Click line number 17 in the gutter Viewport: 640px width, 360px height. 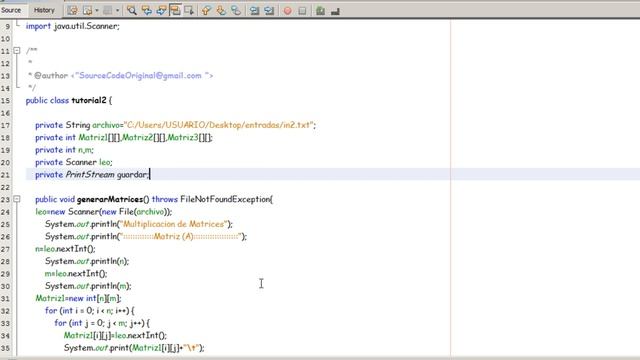(x=5, y=125)
